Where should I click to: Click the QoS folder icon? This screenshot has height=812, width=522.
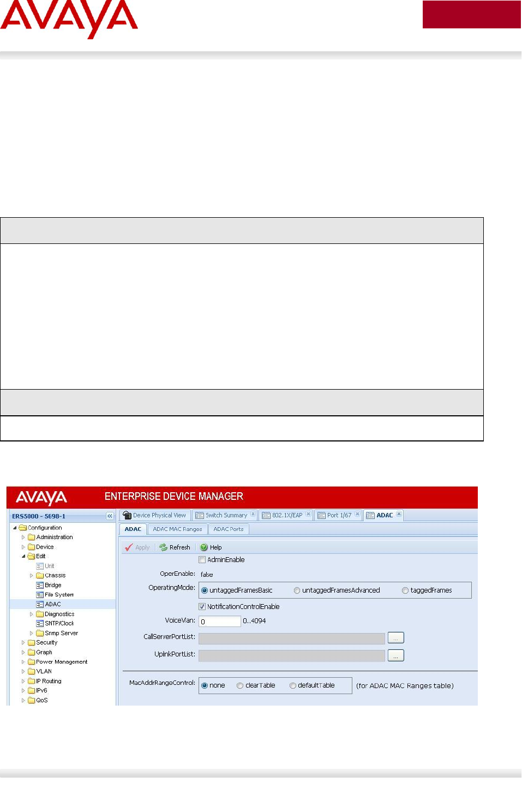31,700
